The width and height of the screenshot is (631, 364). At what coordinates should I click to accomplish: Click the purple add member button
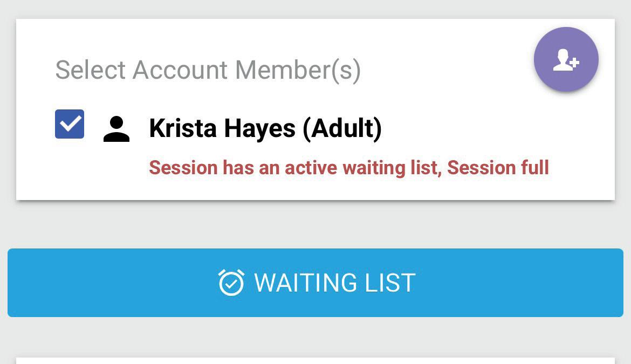566,59
